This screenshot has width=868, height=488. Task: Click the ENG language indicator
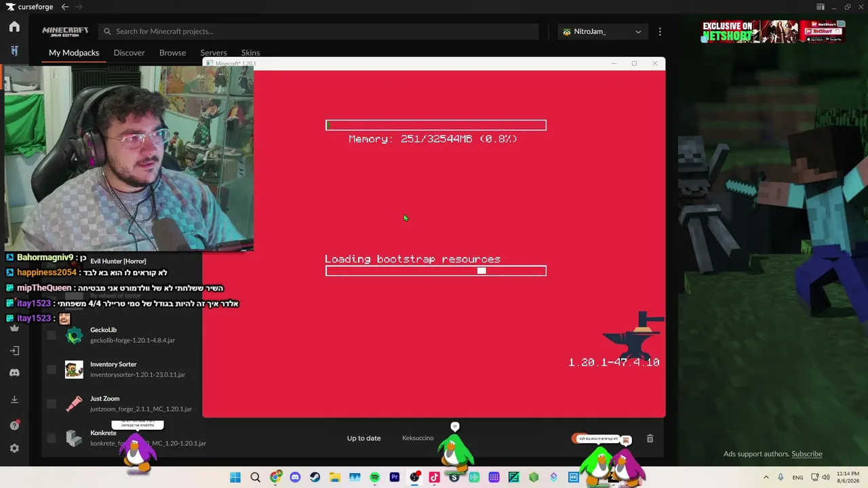(x=798, y=477)
